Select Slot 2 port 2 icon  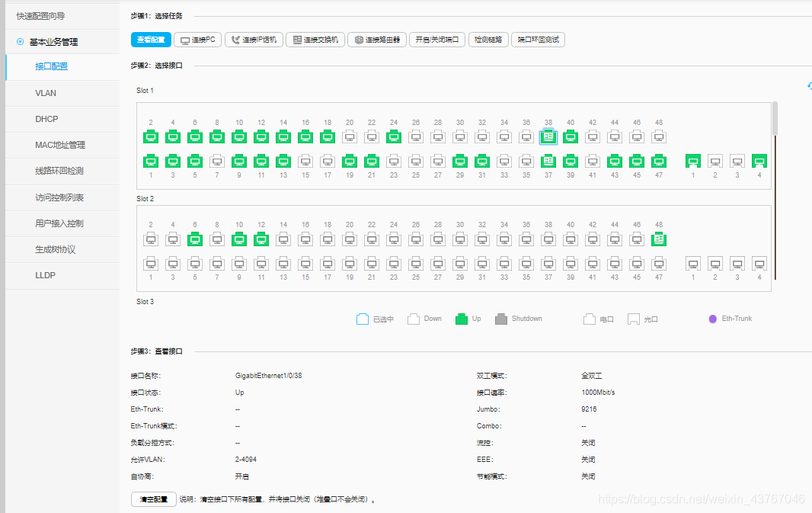[151, 239]
